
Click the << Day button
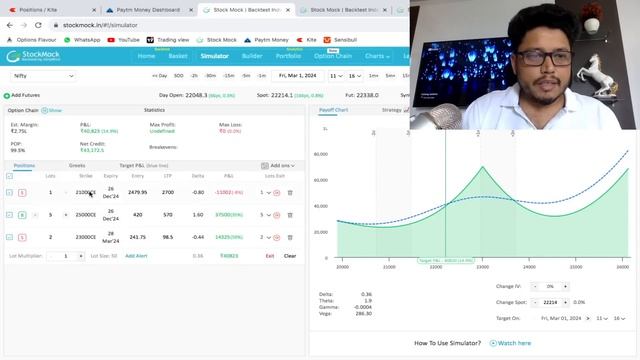pos(160,76)
